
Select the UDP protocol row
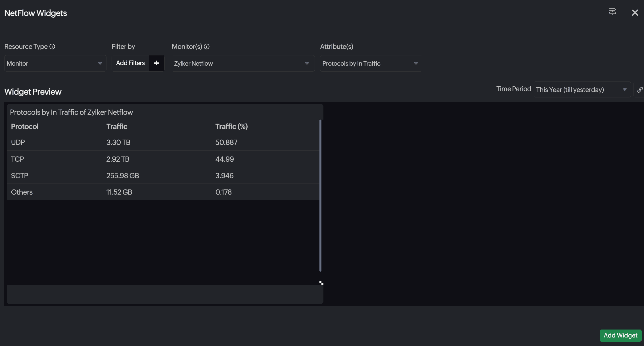click(163, 142)
